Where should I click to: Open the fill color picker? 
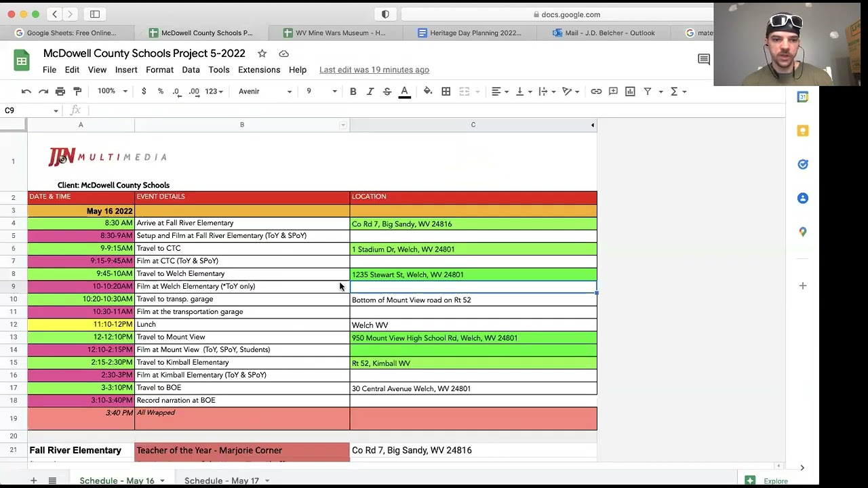click(x=428, y=91)
